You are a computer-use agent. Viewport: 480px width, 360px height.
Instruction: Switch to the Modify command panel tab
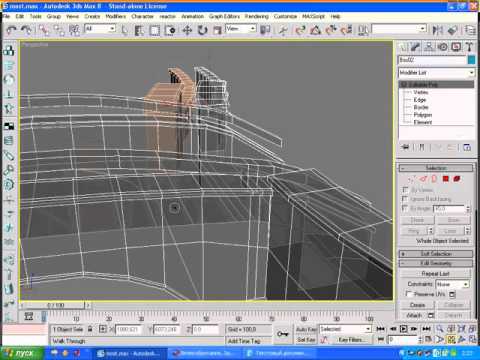pos(415,47)
